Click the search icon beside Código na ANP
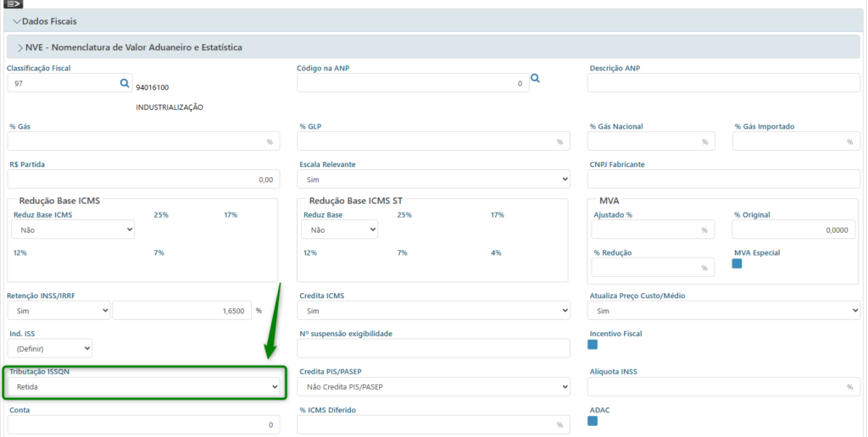Viewport: 868px width, 437px height. pos(535,79)
